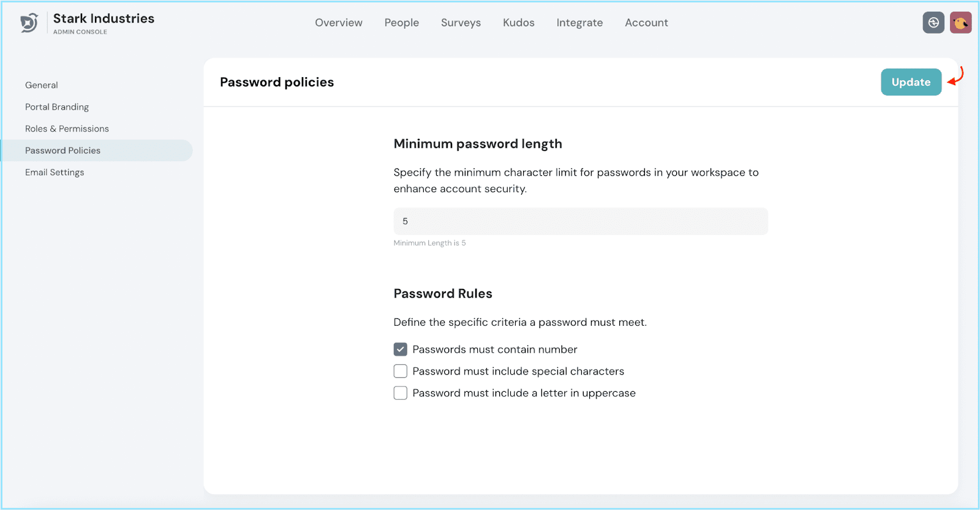Select the Integrate menu item
This screenshot has height=510, width=980.
(579, 23)
